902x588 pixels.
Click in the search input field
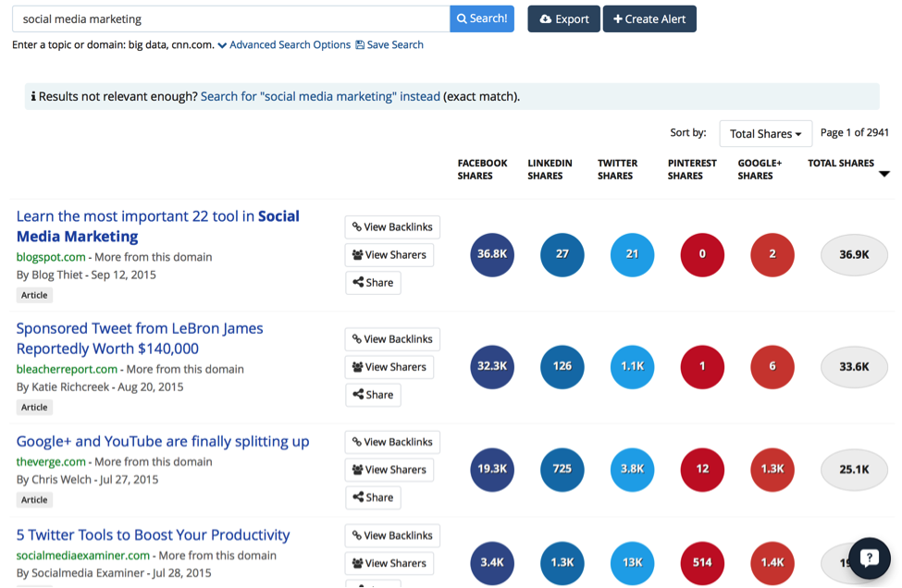point(231,18)
